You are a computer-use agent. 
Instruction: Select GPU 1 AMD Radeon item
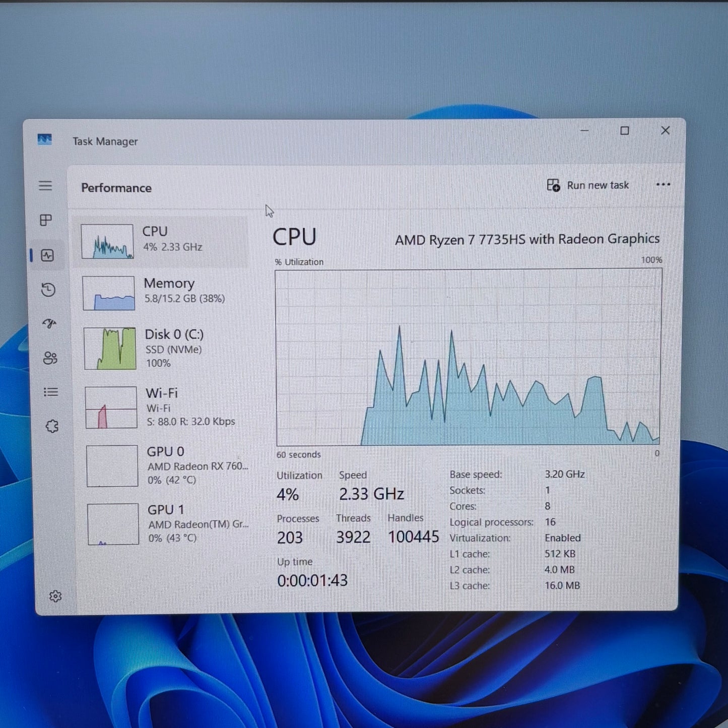click(168, 524)
